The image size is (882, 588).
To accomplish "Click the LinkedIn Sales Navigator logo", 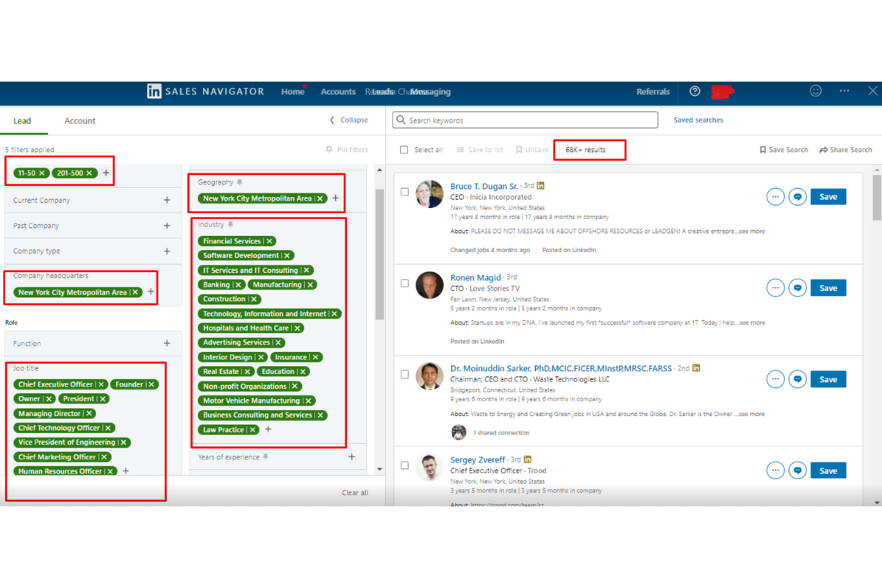I will pyautogui.click(x=205, y=92).
